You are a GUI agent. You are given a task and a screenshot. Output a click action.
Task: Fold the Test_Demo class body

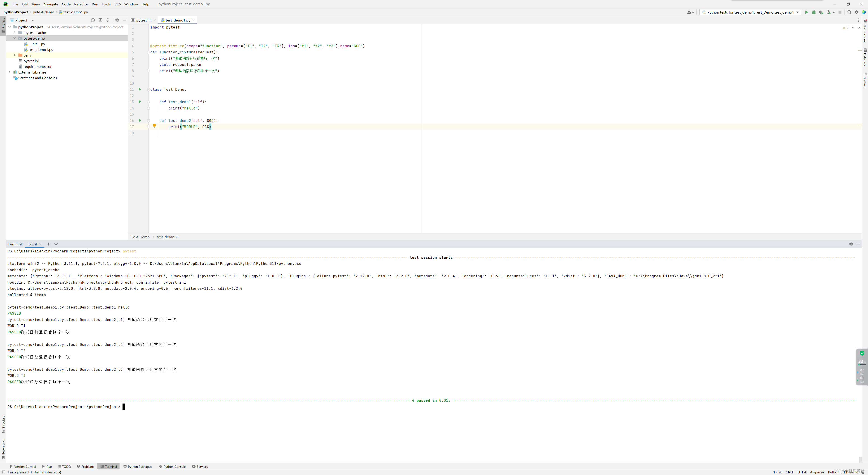148,90
